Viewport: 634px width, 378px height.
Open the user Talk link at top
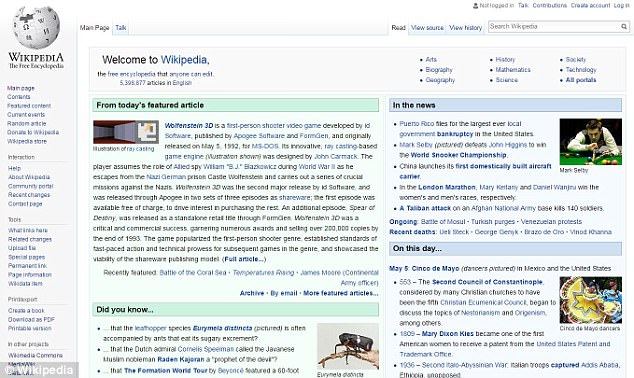point(523,6)
